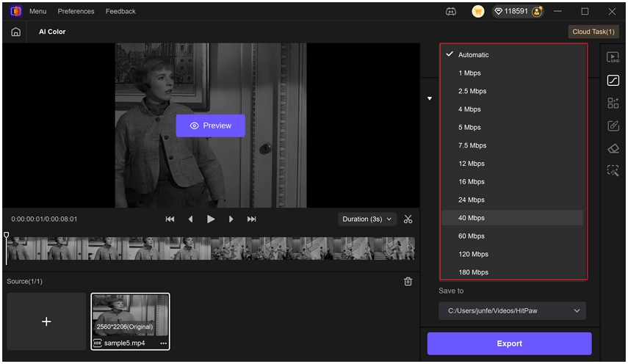Open Feedback
The width and height of the screenshot is (628, 364).
(120, 11)
